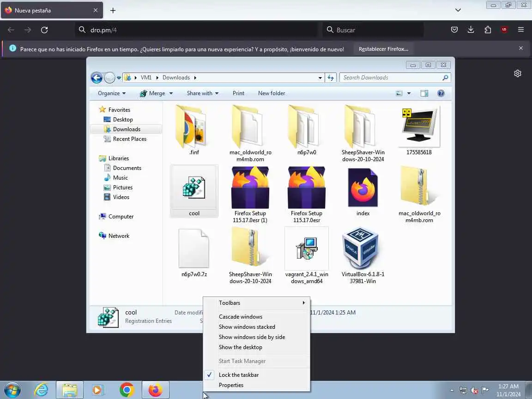Select Recent Places in Favorites

130,139
